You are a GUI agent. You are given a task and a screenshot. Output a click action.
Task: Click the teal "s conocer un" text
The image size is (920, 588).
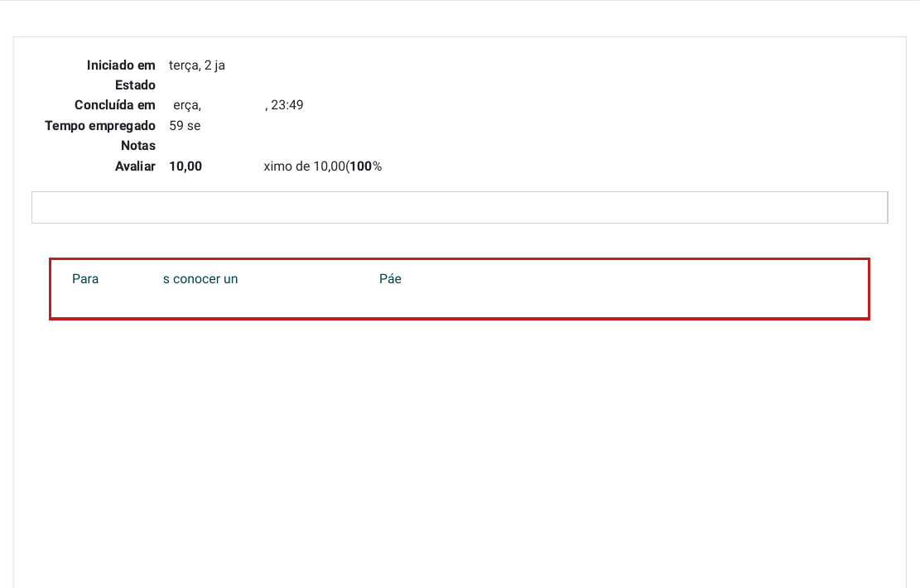200,279
